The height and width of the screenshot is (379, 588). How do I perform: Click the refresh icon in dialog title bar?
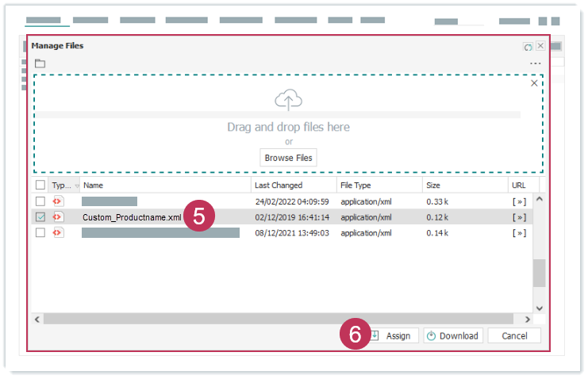coord(528,47)
